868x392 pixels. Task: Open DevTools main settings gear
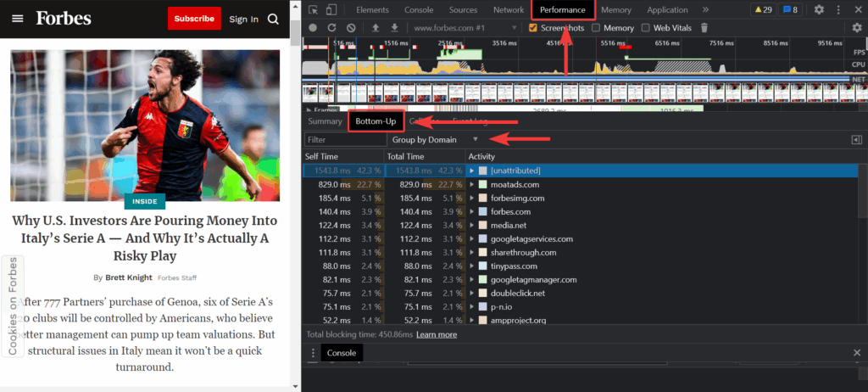tap(819, 9)
